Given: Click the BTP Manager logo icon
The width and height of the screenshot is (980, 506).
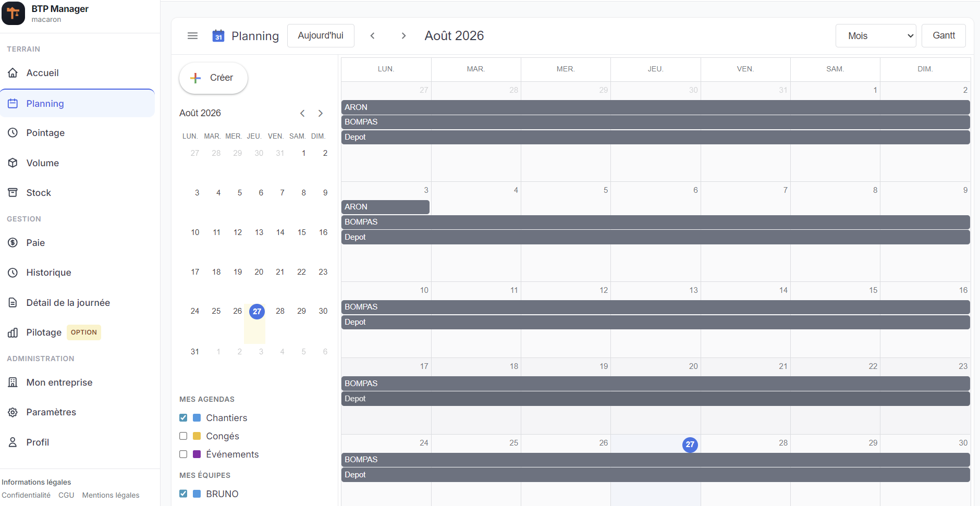Looking at the screenshot, I should point(13,13).
